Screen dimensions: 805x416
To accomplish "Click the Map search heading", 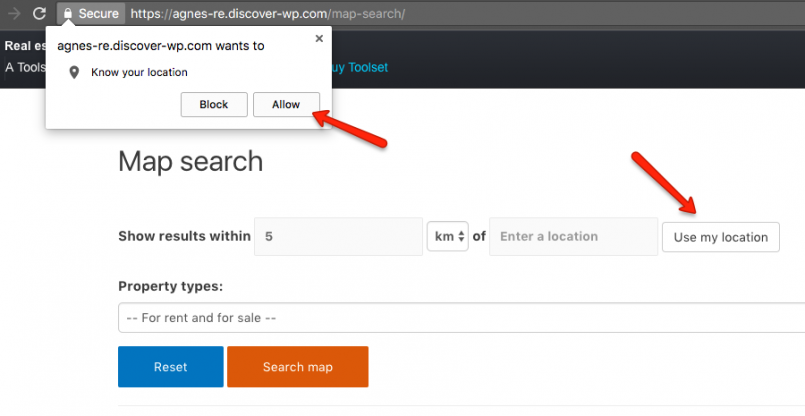I will click(x=190, y=161).
